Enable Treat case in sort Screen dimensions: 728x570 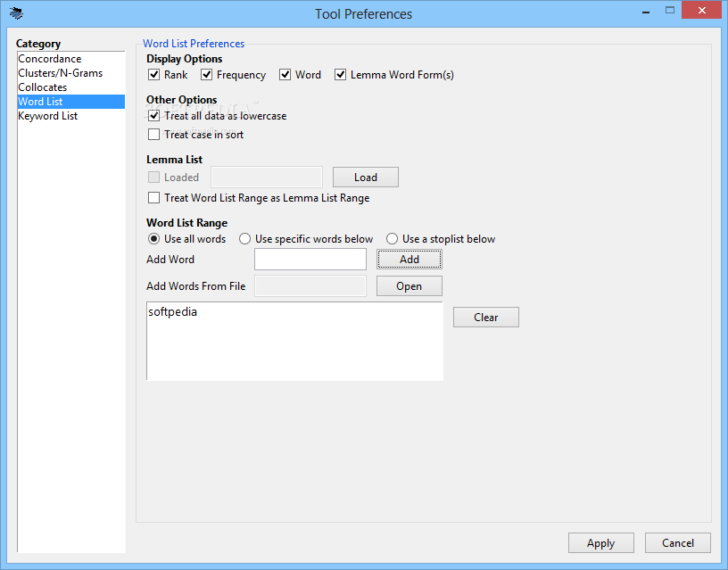(153, 135)
